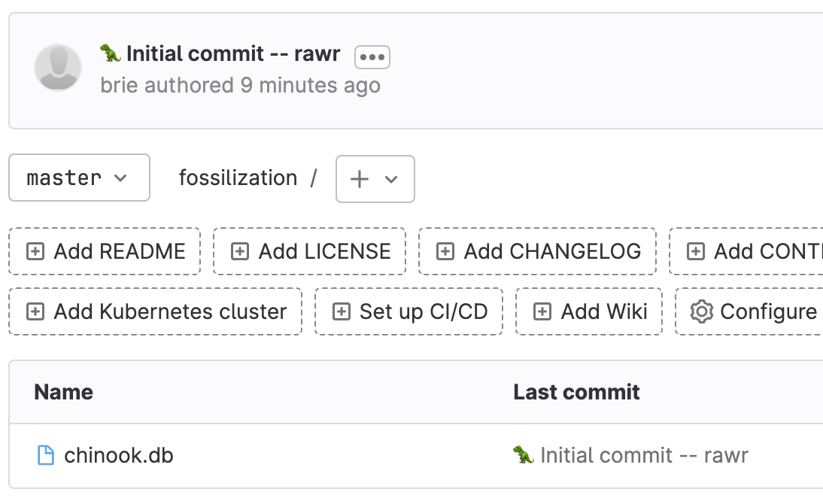This screenshot has height=504, width=823.
Task: Click the Add Kubernetes cluster button
Action: click(155, 311)
